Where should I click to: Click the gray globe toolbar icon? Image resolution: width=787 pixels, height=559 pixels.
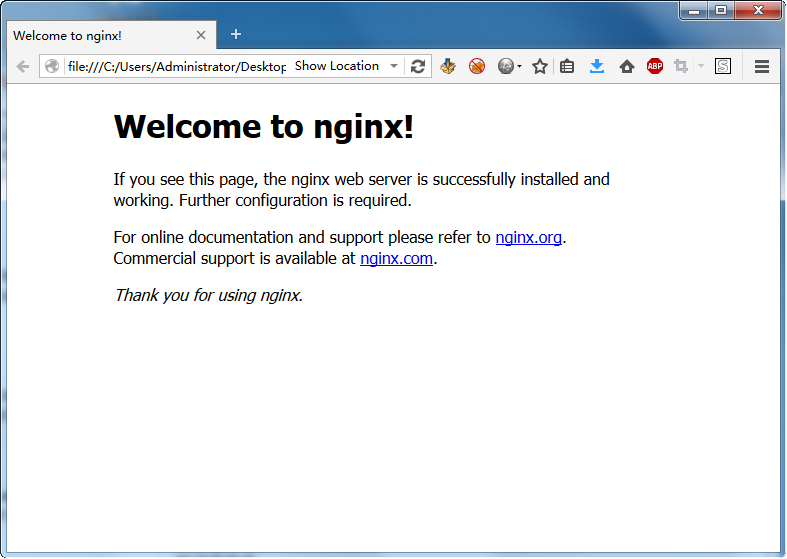tap(506, 66)
